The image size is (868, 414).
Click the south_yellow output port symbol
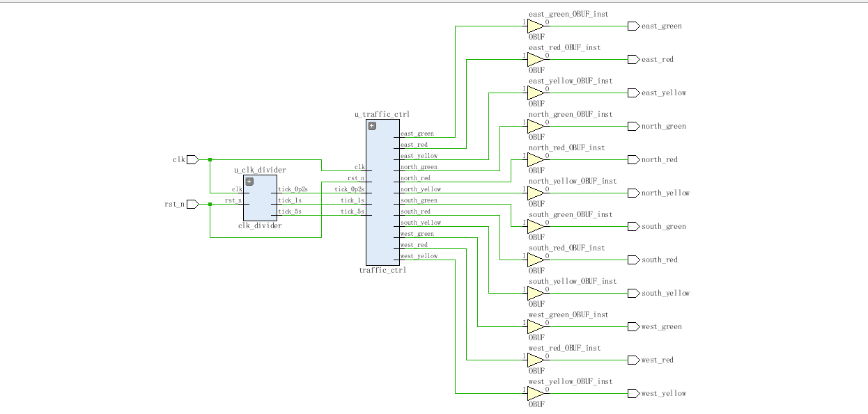633,294
